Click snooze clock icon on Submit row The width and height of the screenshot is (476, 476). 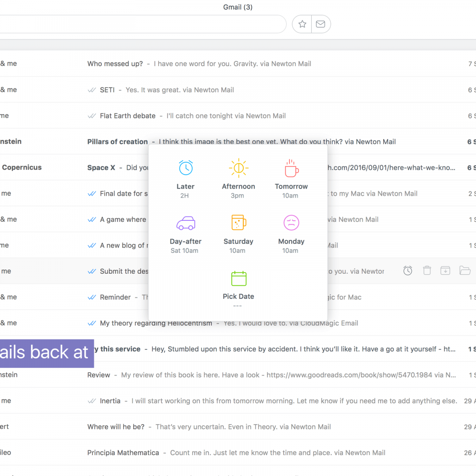(408, 270)
